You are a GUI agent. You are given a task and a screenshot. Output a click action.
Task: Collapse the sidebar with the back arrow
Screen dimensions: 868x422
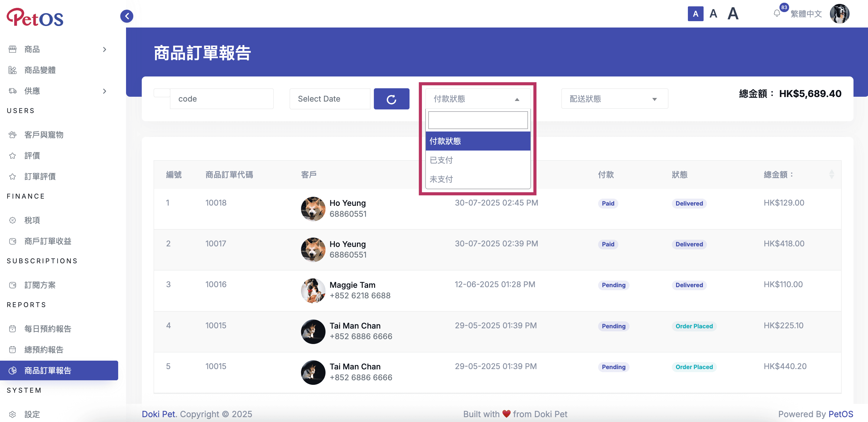coord(127,16)
